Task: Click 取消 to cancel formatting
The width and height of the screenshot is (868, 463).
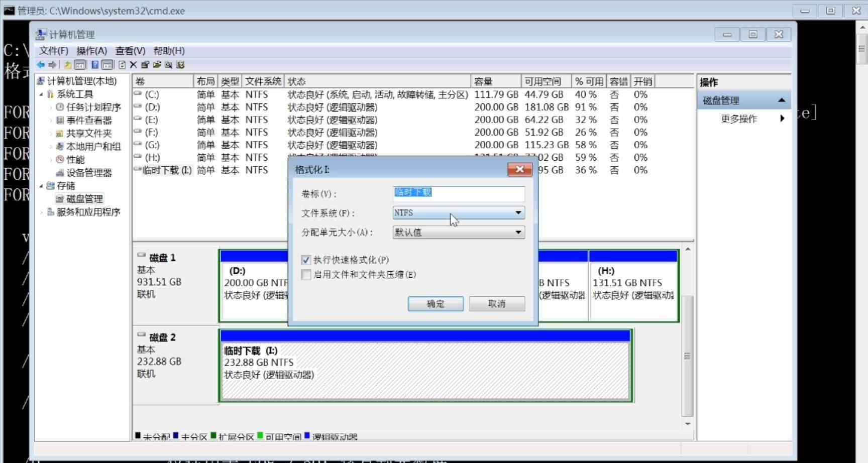Action: click(496, 303)
